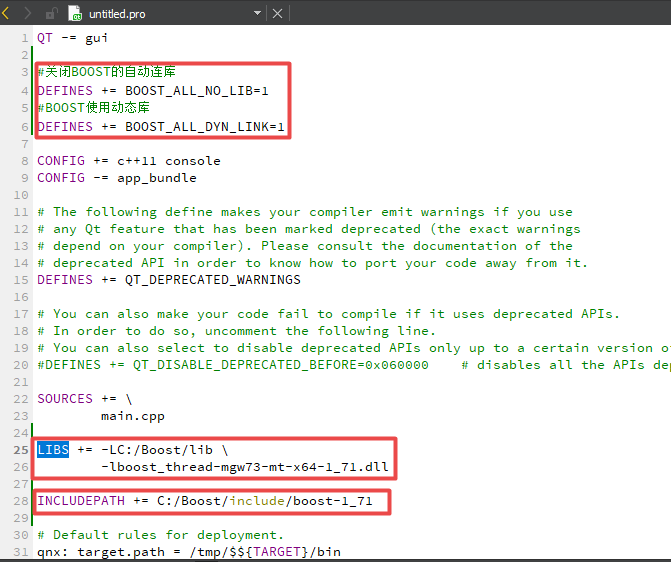Click the QT variable on line 1
This screenshot has height=562, width=671.
tap(45, 38)
